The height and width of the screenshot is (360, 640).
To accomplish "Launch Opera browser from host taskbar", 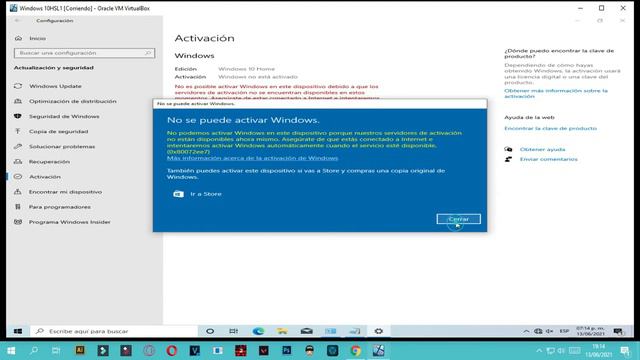I will 172,351.
